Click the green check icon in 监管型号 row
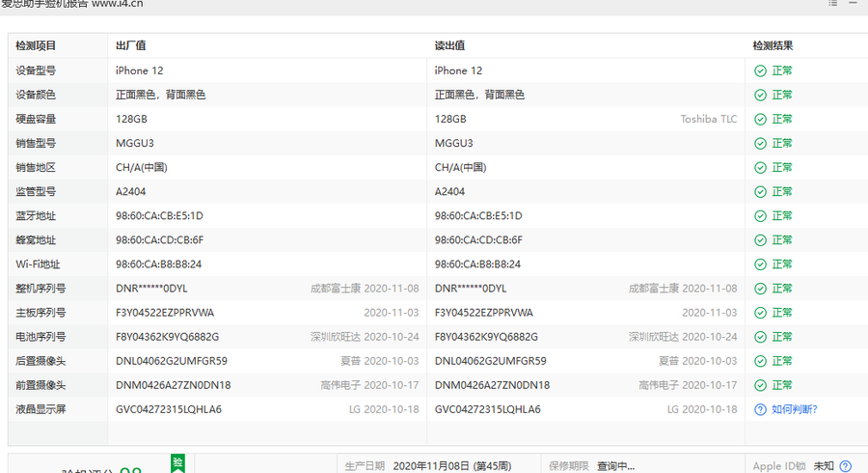This screenshot has height=473, width=868. pyautogui.click(x=760, y=192)
